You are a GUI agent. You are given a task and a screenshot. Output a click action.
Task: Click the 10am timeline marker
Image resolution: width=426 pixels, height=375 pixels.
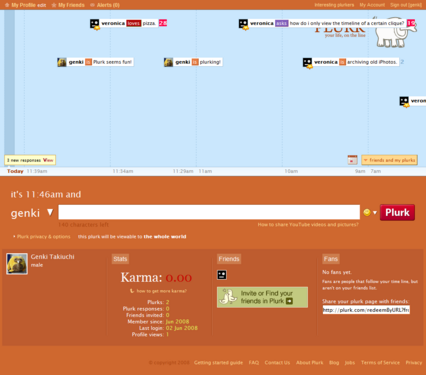pos(291,171)
